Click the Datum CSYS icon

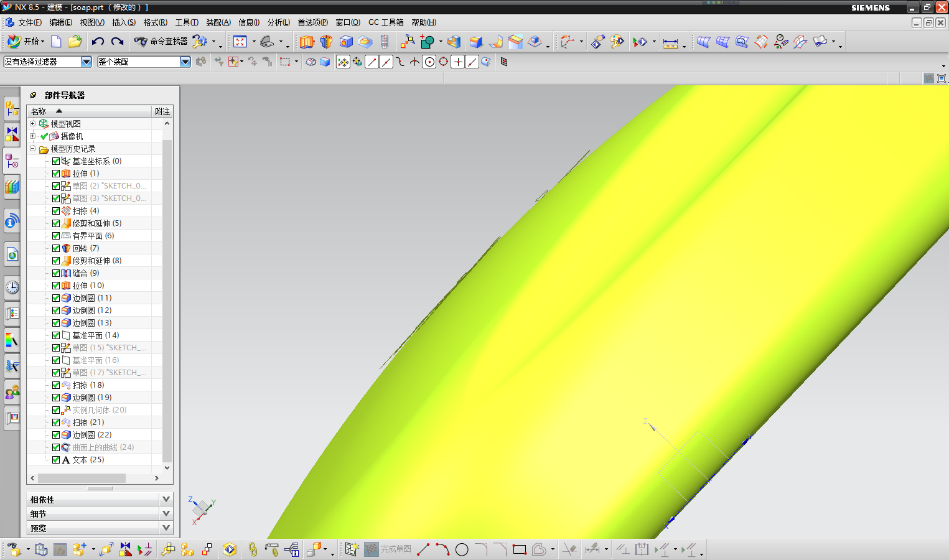tap(567, 42)
